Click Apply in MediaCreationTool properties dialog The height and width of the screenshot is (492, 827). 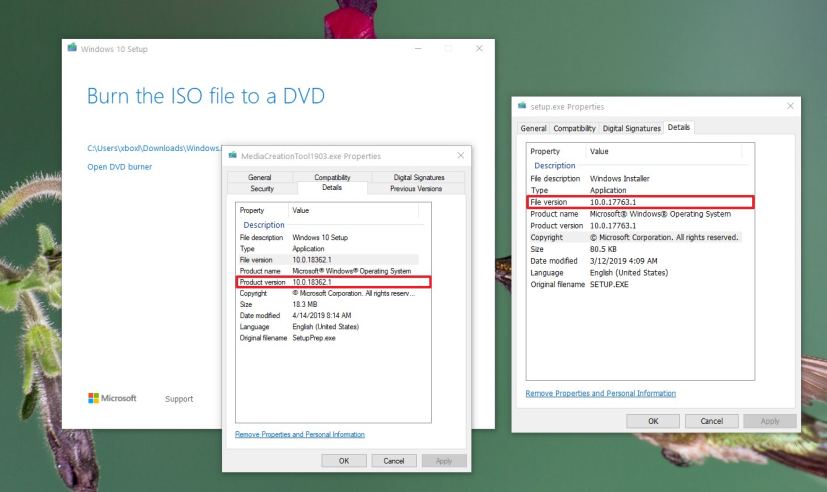(444, 460)
